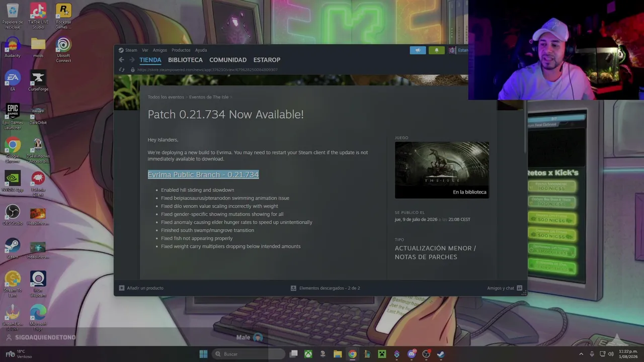Viewport: 644px width, 362px height.
Task: Open NVIDIA App desktop icon
Action: click(x=13, y=182)
